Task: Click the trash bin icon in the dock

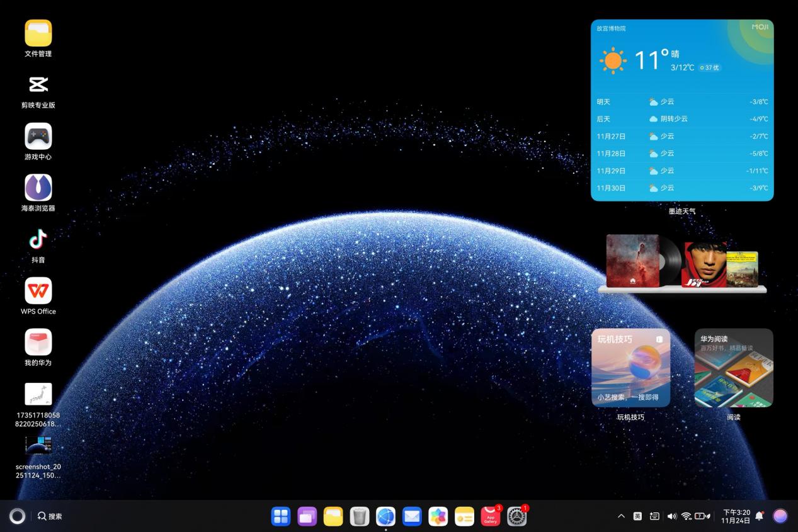Action: point(360,516)
